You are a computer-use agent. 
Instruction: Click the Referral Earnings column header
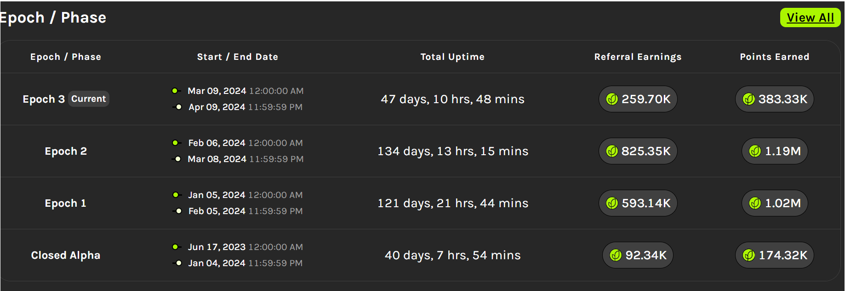click(638, 57)
